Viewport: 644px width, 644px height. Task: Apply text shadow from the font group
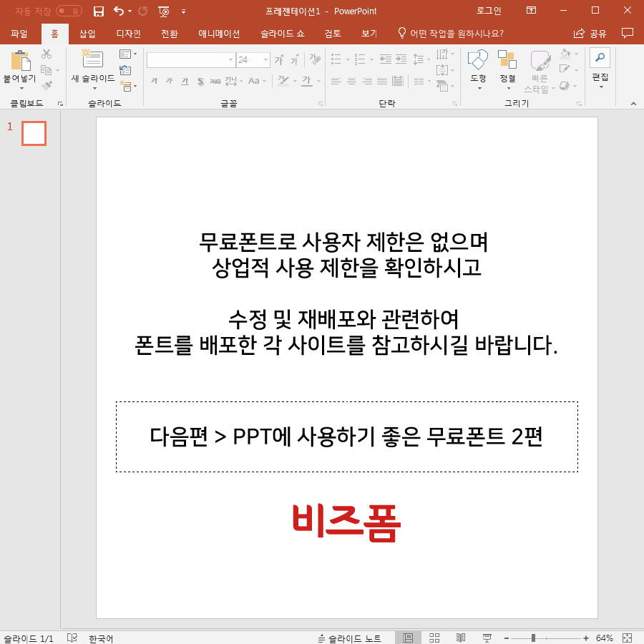(200, 81)
